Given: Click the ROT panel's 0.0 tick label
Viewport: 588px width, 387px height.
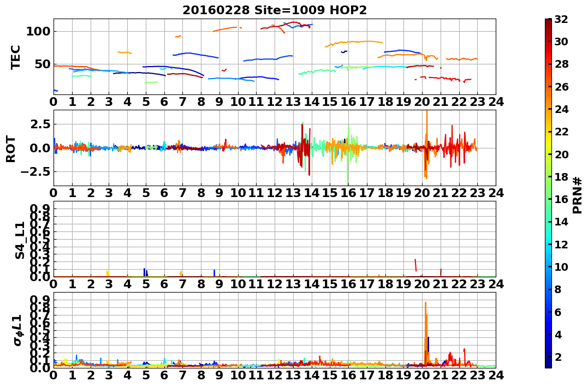Looking at the screenshot, I should pyautogui.click(x=40, y=148).
